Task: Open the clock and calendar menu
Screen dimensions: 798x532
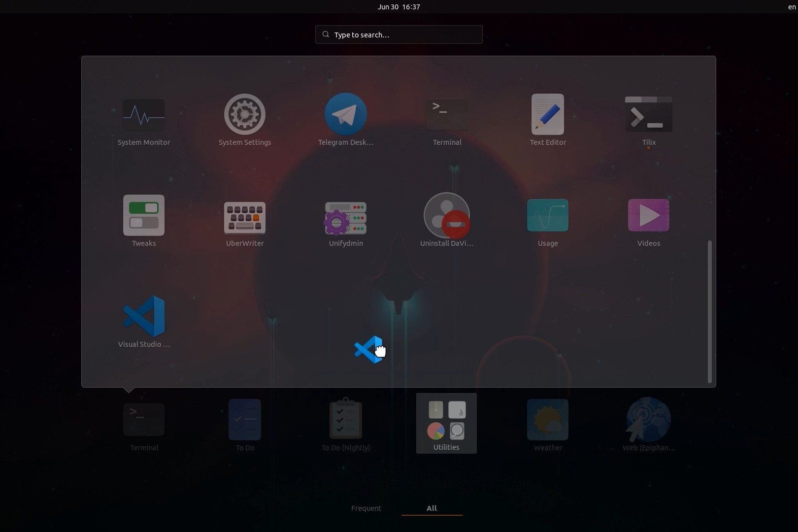Action: coord(399,7)
